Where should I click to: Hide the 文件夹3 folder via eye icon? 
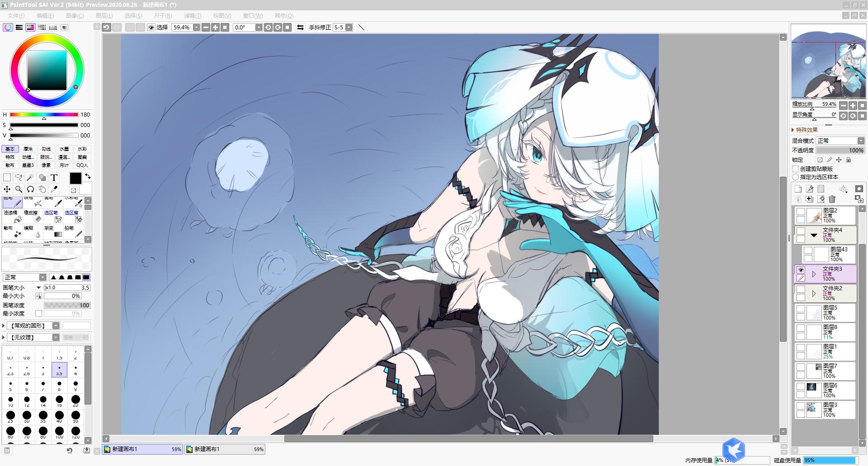tap(801, 270)
